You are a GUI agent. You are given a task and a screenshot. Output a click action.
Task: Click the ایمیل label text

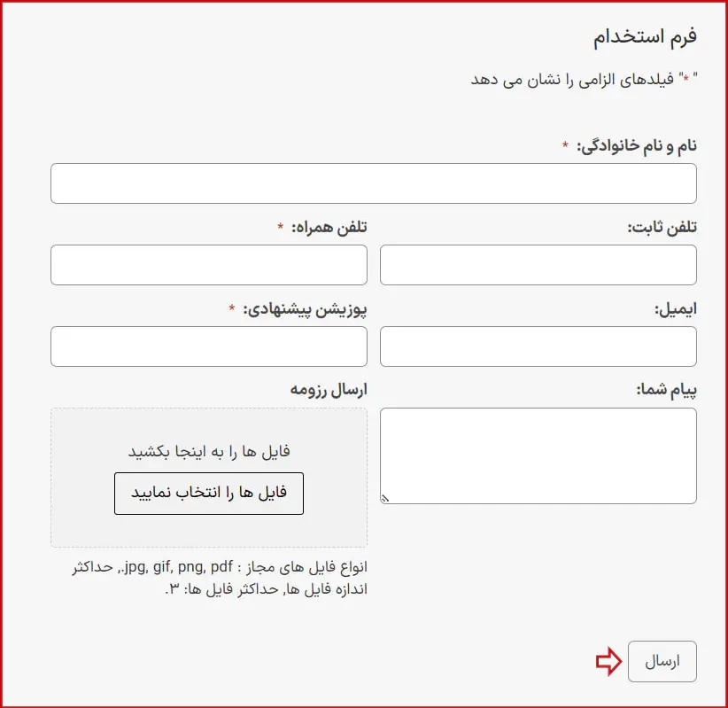[675, 309]
